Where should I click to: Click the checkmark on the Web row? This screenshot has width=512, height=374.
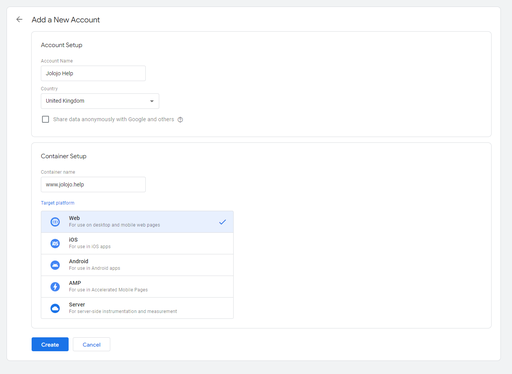pyautogui.click(x=222, y=222)
